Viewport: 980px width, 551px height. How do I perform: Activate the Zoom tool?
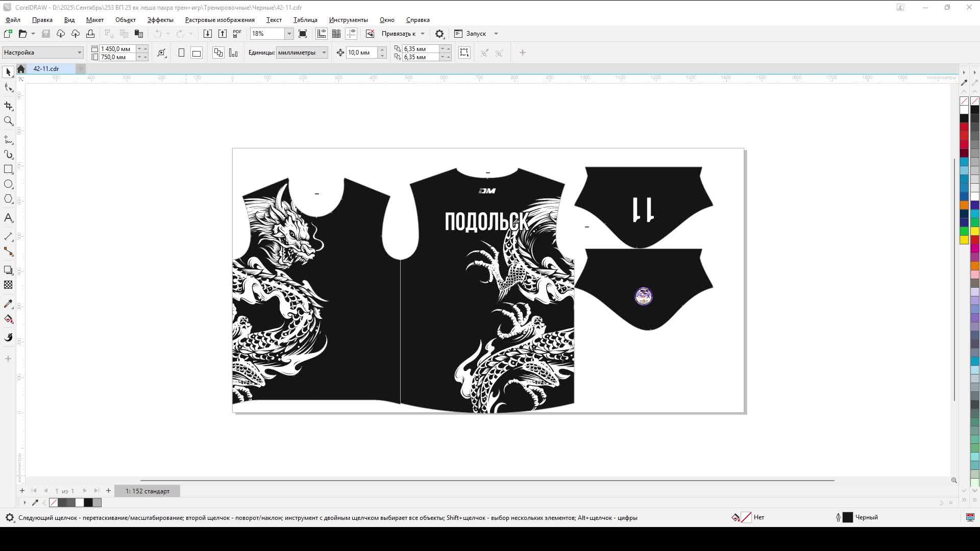(8, 121)
